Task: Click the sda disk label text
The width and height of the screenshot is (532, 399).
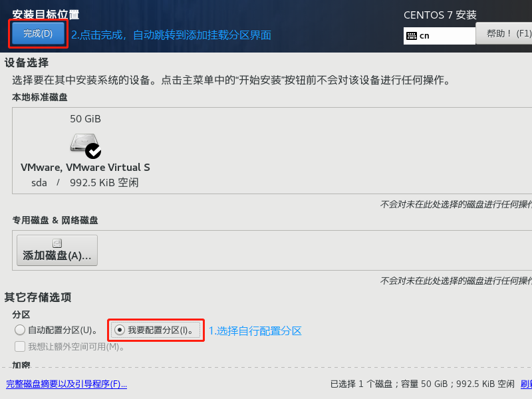Action: click(39, 183)
